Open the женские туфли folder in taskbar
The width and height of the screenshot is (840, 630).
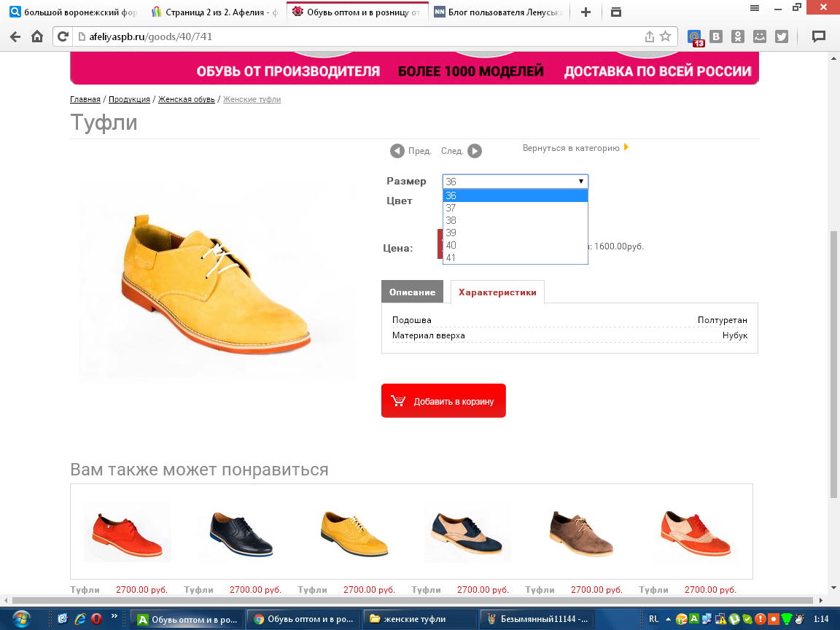419,619
